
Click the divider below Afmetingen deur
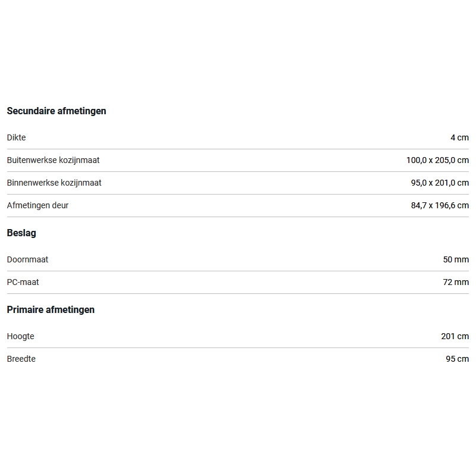[238, 217]
